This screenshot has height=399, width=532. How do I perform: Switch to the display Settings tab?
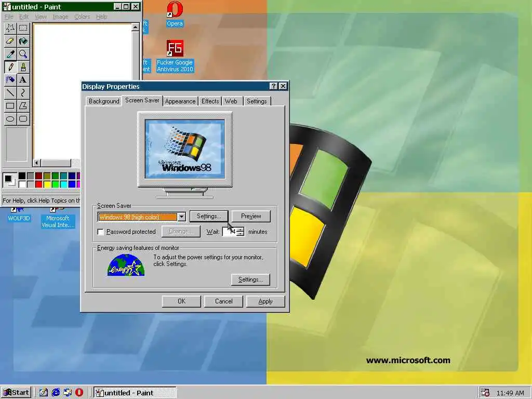pos(257,101)
